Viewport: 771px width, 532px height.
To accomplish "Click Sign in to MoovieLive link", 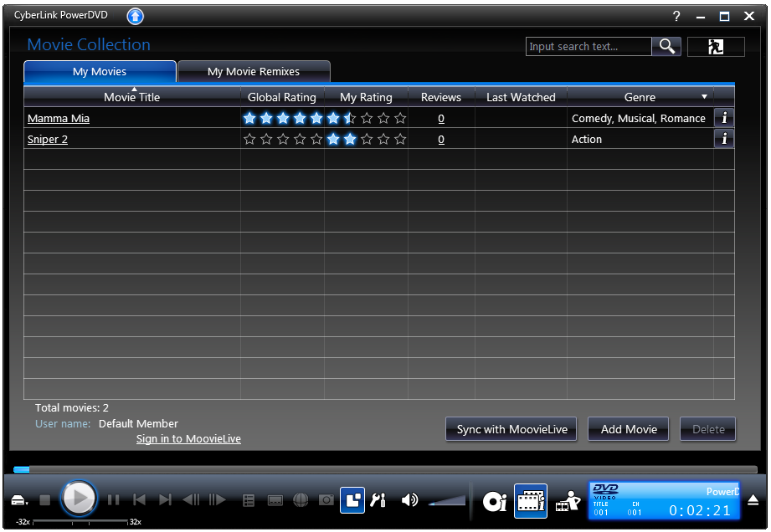I will tap(188, 438).
